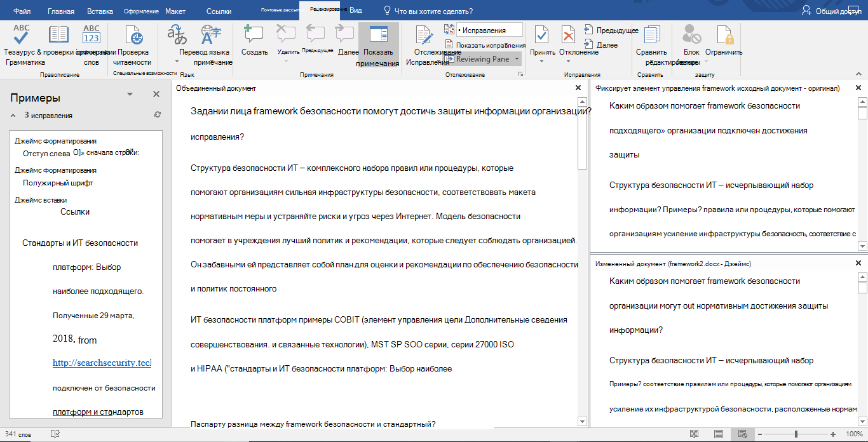868x442 pixels.
Task: Open the word count statistics tool
Action: [x=92, y=37]
